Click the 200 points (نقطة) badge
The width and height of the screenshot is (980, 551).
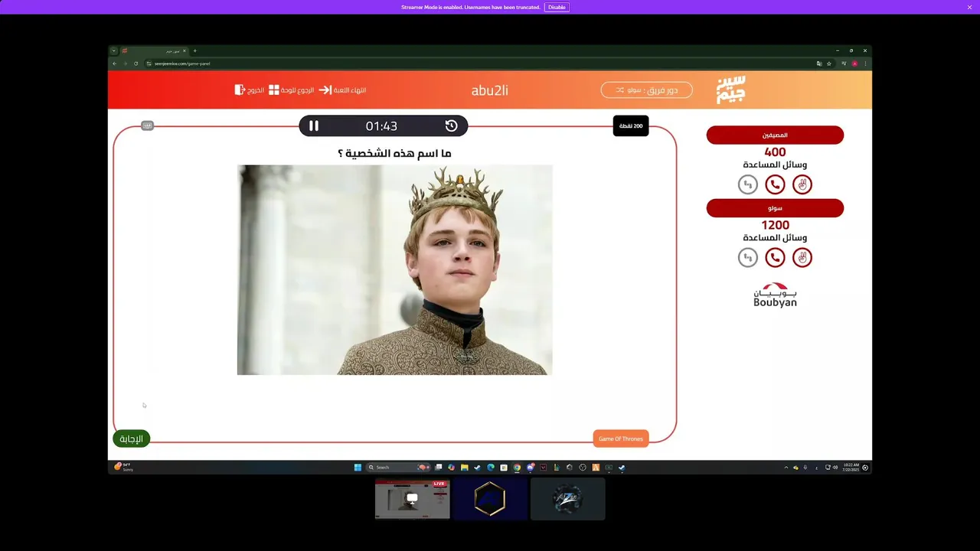[631, 126]
